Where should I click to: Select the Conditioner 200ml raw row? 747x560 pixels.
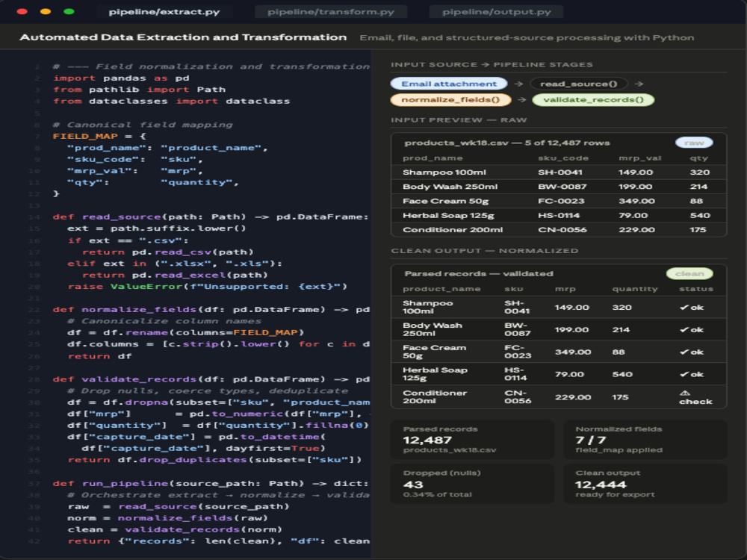(x=559, y=229)
